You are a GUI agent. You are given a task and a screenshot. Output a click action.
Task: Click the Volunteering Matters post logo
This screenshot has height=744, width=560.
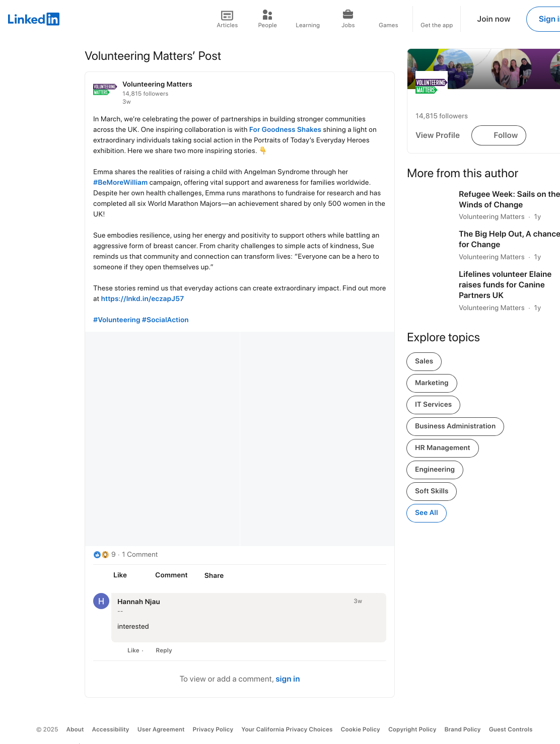point(105,89)
